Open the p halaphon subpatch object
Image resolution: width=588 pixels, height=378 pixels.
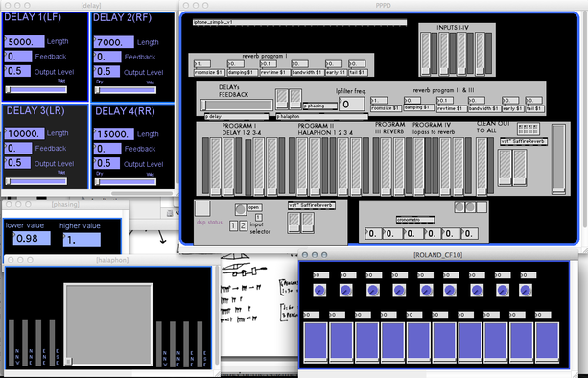tap(321, 117)
